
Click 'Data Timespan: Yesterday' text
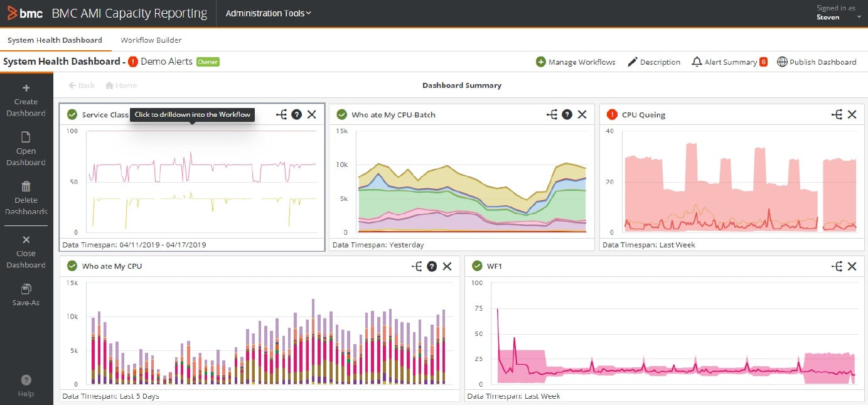coord(378,245)
